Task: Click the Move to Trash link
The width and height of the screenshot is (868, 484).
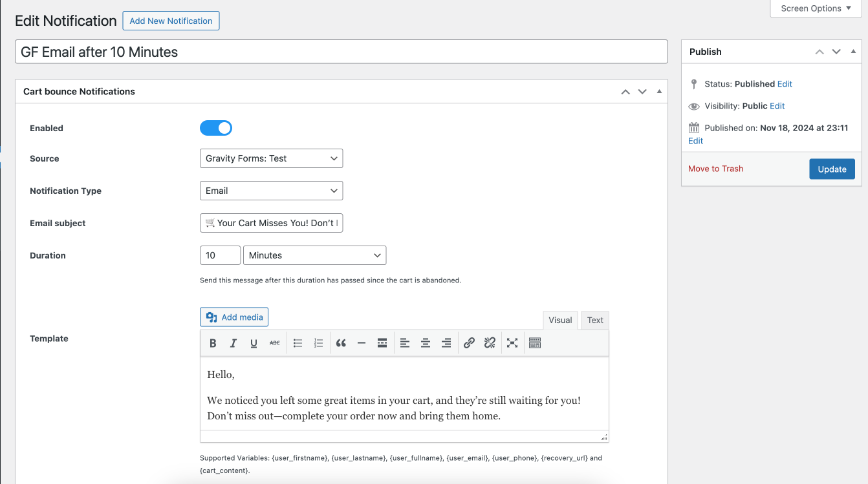Action: coord(715,169)
